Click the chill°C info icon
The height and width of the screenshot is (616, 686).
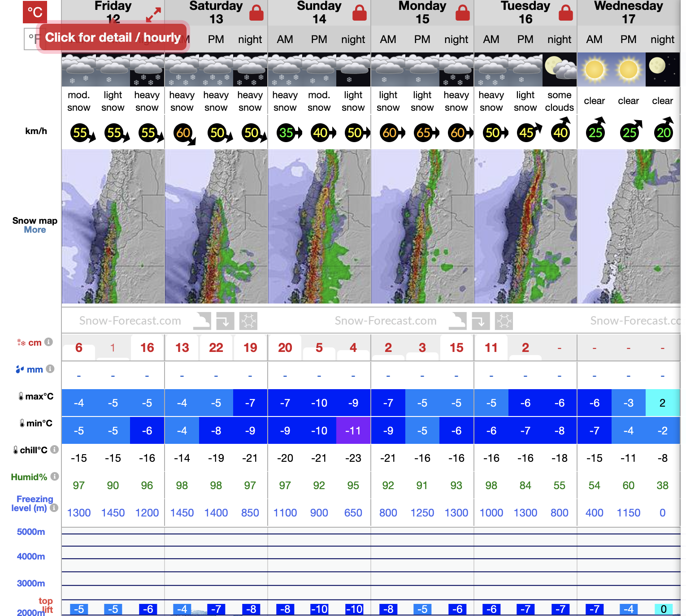[x=54, y=449]
